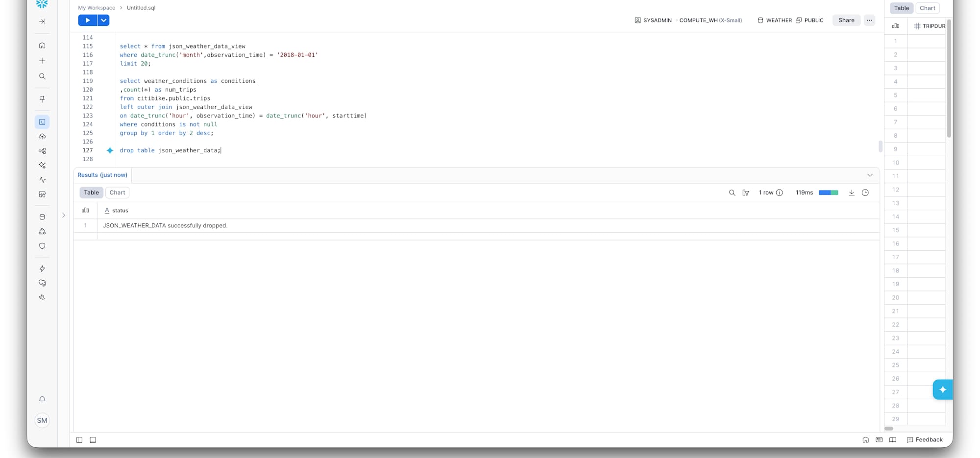Click the '119ms' query duration text
980x458 pixels.
click(x=804, y=193)
